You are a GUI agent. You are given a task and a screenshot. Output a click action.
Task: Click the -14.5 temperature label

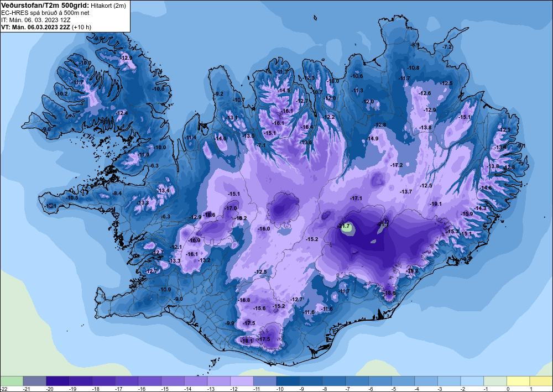pyautogui.click(x=284, y=91)
